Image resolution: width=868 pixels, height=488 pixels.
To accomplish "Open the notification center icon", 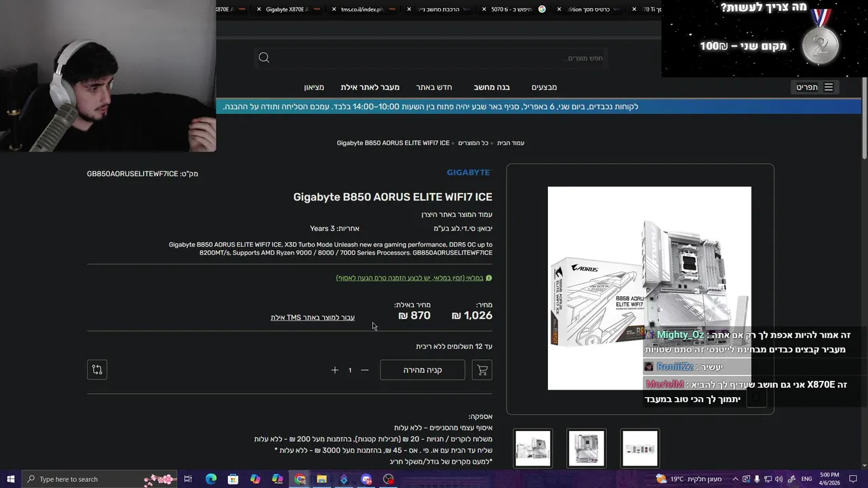I will coord(853,479).
